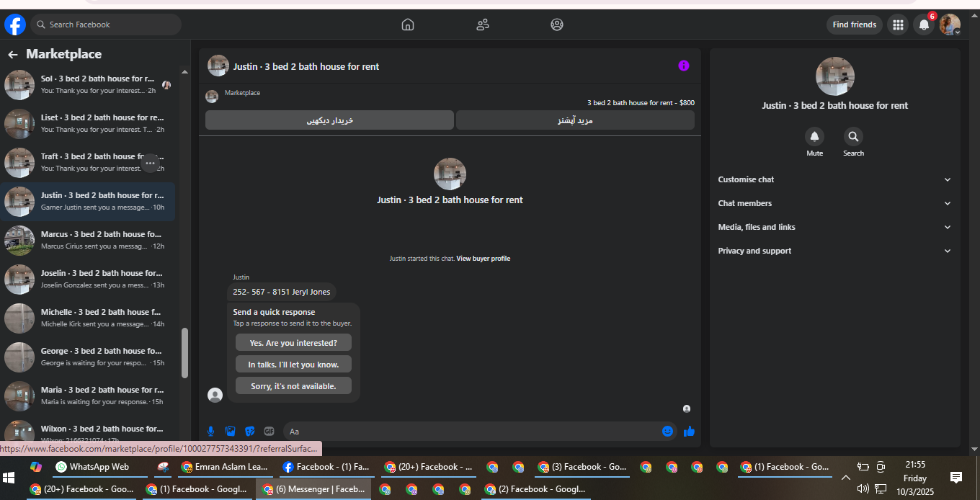Switch to (2) Facebook - Googl... taskbar window

(x=535, y=489)
